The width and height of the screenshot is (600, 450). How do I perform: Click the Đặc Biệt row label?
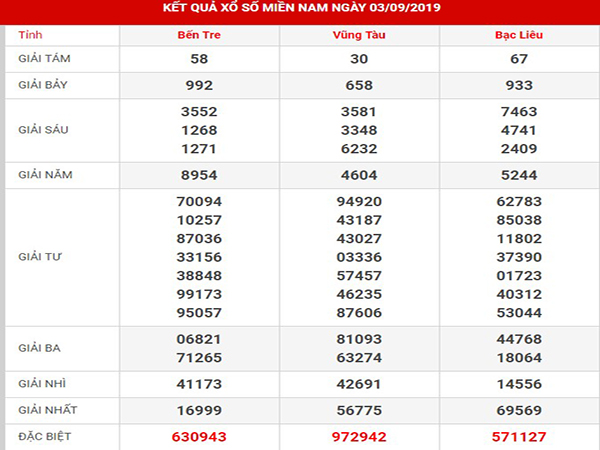[45, 437]
